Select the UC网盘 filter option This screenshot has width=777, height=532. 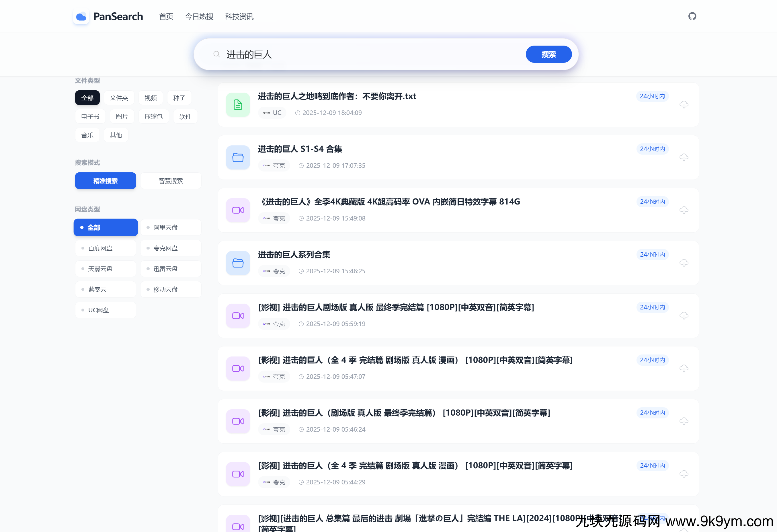(105, 310)
